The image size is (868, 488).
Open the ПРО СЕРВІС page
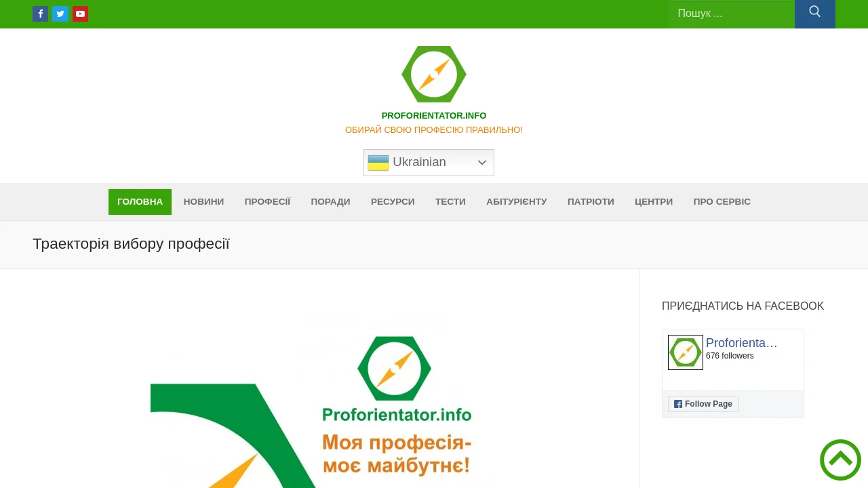pyautogui.click(x=722, y=202)
